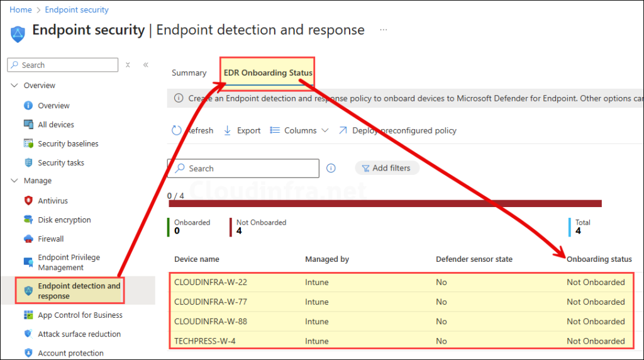Click the Overview info icon in sidebar
Image resolution: width=644 pixels, height=360 pixels.
tap(28, 106)
